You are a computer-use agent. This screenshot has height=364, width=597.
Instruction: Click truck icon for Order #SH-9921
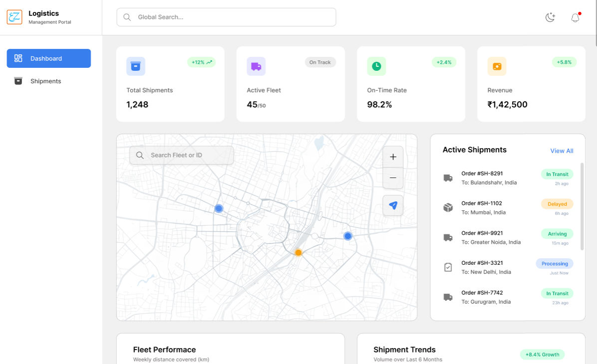pyautogui.click(x=448, y=238)
